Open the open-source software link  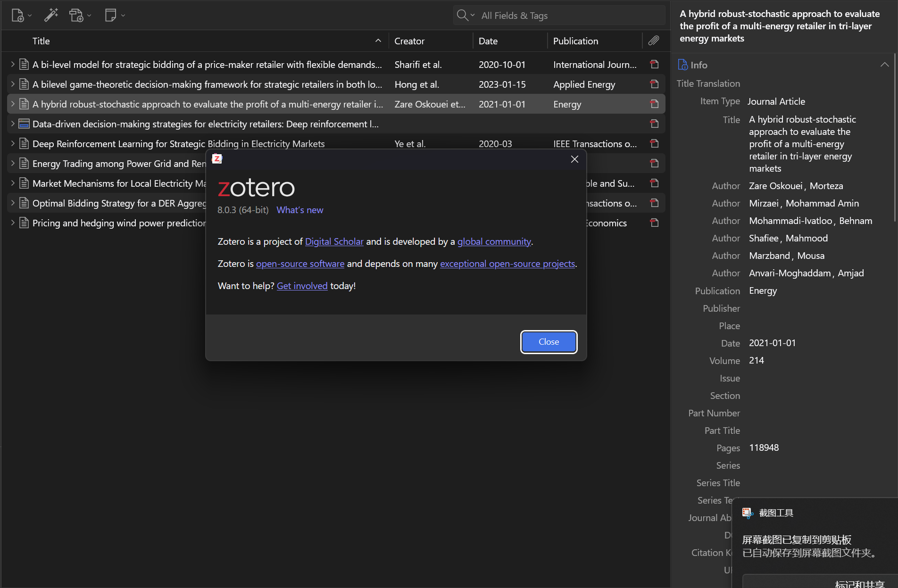300,264
